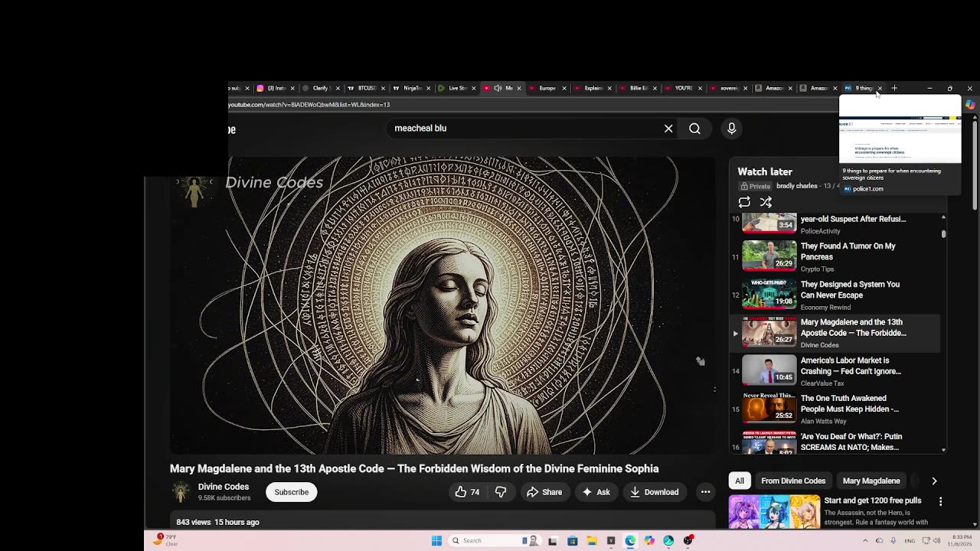Click the browser address bar URL

[x=309, y=104]
